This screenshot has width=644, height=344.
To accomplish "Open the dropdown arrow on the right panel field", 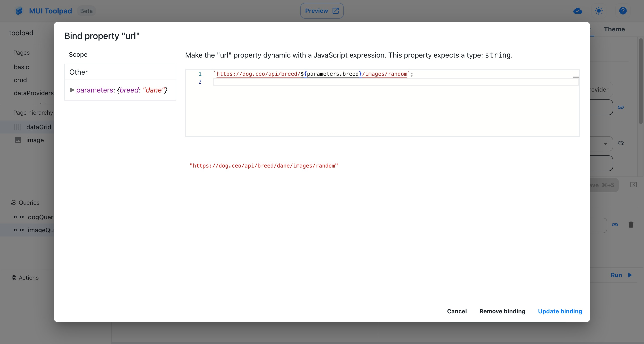I will (x=605, y=144).
